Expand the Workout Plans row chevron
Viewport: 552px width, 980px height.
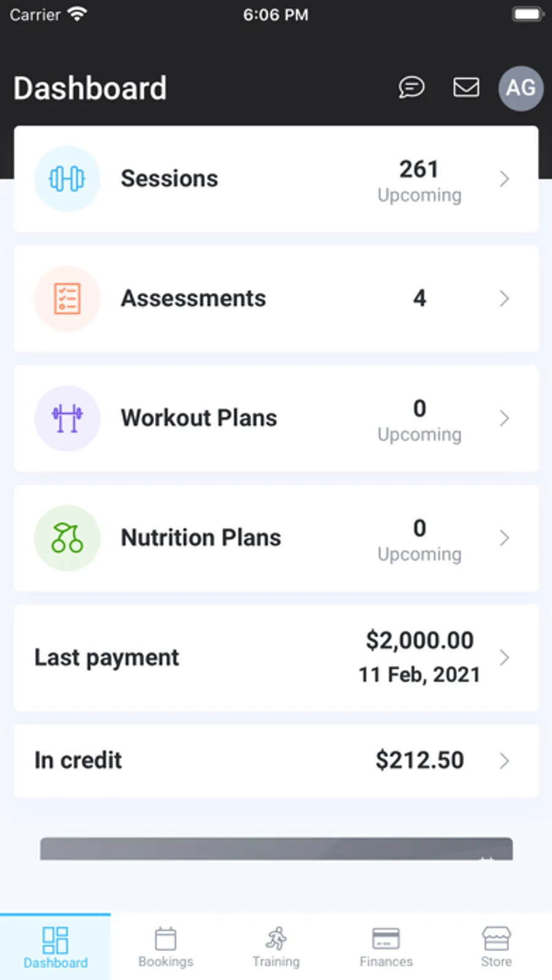pyautogui.click(x=504, y=418)
